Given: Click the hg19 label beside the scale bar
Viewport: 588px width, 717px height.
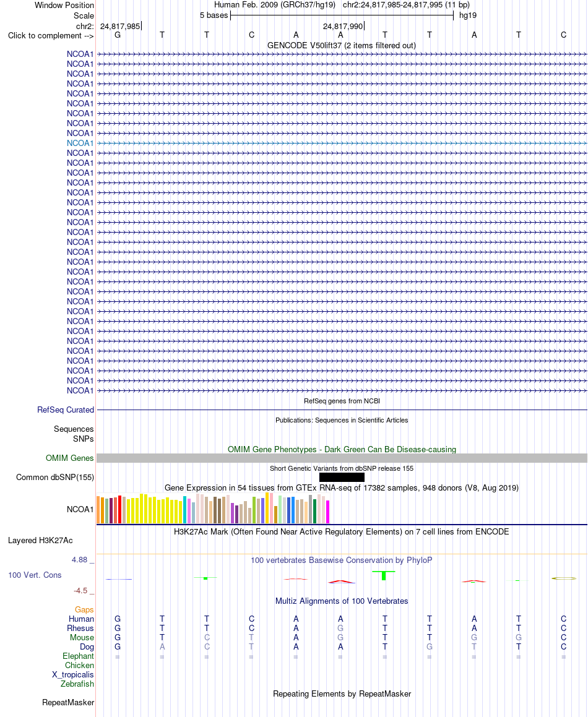Looking at the screenshot, I should pos(468,15).
